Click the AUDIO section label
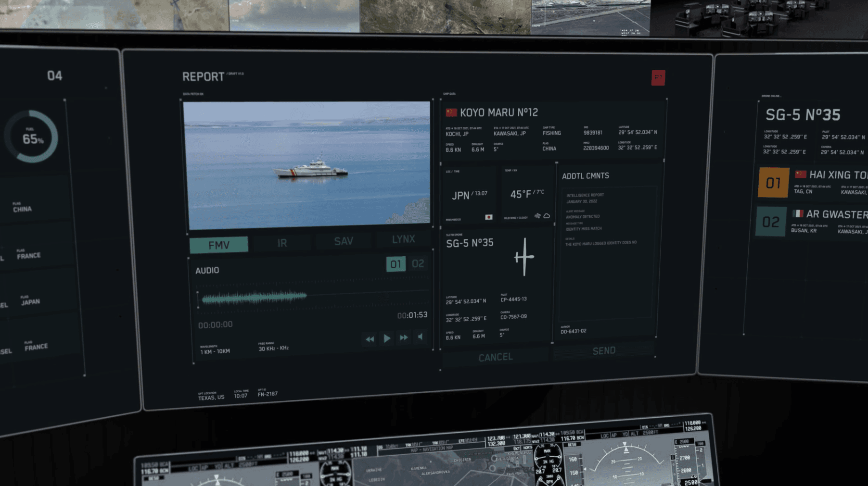The height and width of the screenshot is (486, 868). pyautogui.click(x=207, y=271)
